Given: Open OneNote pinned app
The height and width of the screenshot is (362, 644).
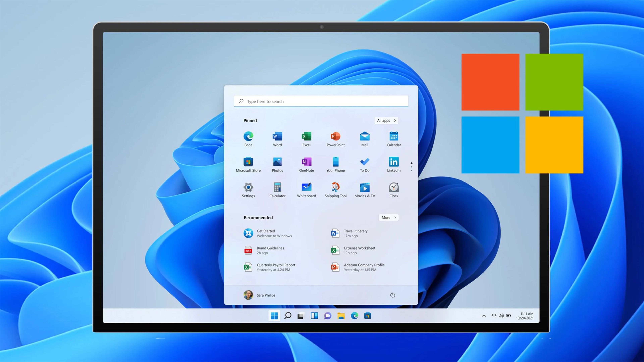Looking at the screenshot, I should pos(306,164).
